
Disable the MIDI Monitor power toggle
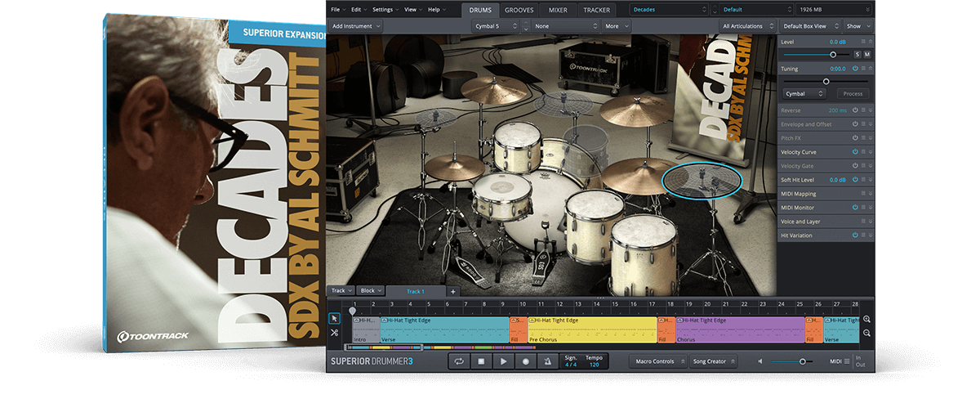point(855,208)
